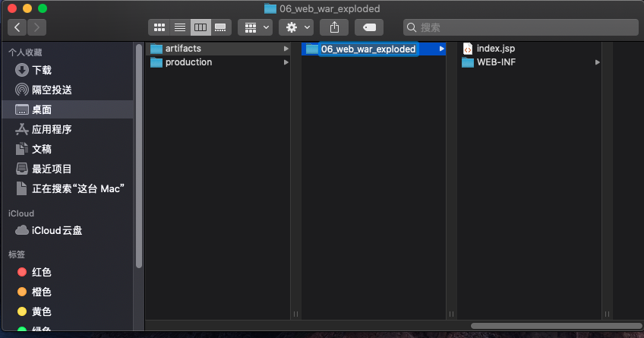Go forward with the right chevron button

pos(36,27)
